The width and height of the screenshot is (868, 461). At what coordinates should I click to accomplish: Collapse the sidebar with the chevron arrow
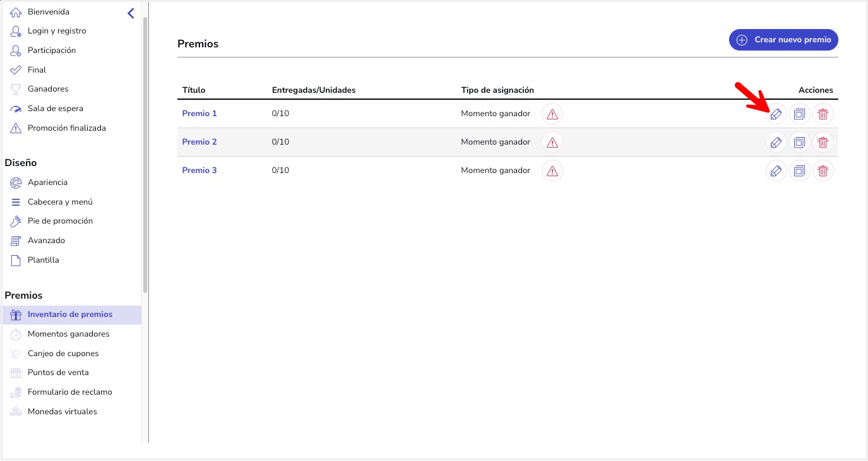point(131,13)
